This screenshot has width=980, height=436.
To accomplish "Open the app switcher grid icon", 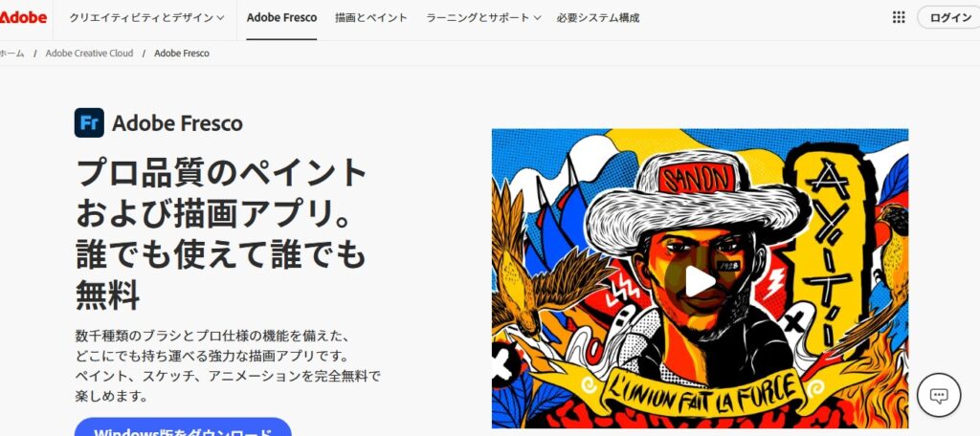I will (x=899, y=17).
